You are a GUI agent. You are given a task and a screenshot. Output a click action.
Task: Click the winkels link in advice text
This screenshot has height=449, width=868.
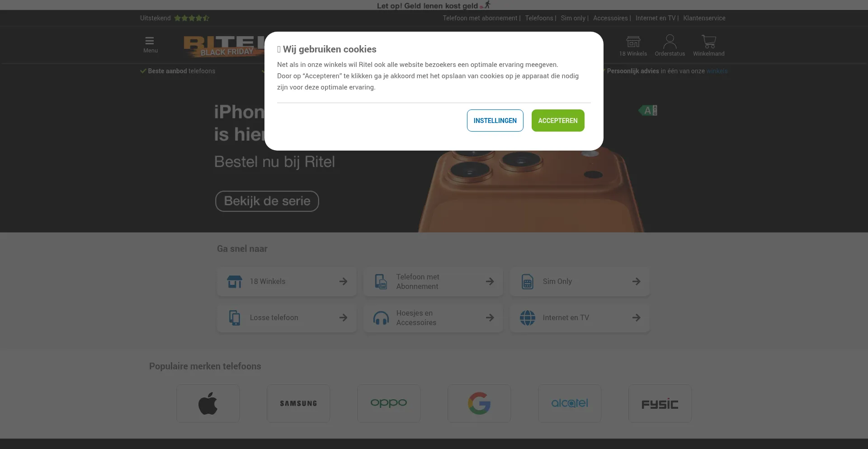coord(717,71)
